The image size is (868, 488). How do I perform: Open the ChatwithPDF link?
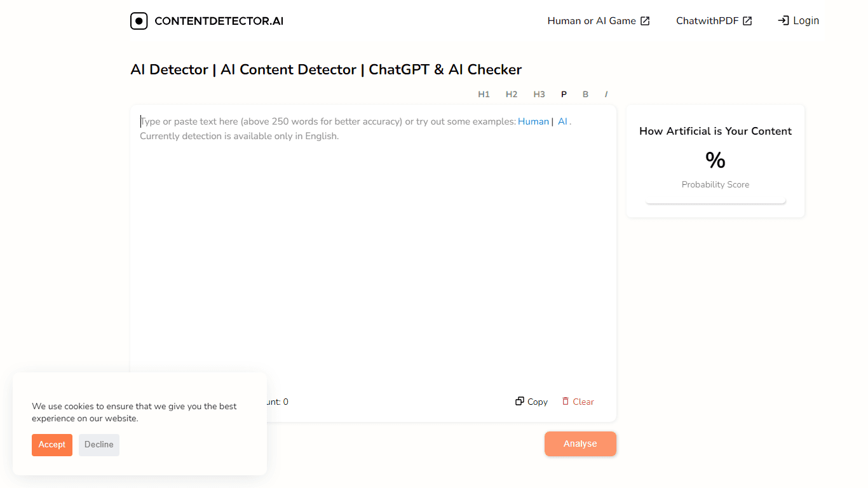(x=714, y=21)
